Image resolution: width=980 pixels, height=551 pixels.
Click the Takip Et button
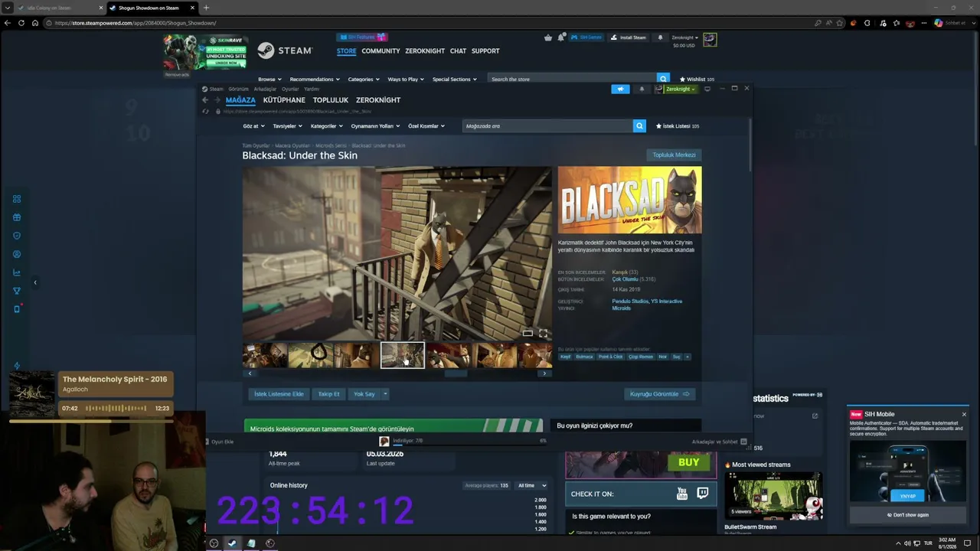[x=328, y=394]
